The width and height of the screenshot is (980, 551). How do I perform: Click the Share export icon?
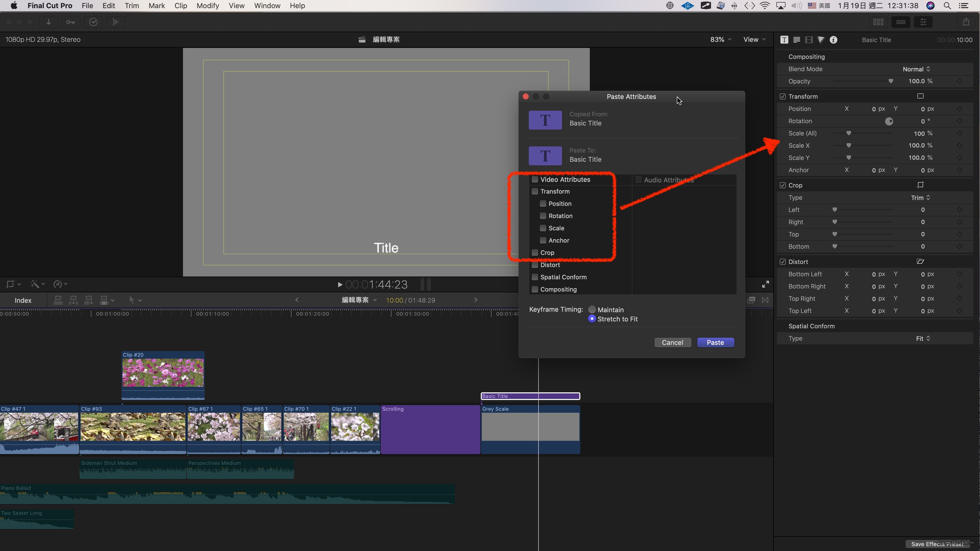(966, 22)
